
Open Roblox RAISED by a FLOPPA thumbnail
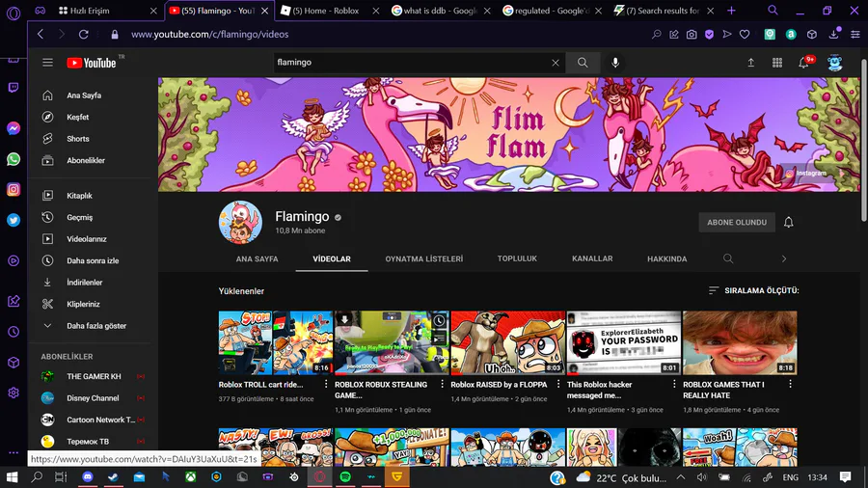508,342
